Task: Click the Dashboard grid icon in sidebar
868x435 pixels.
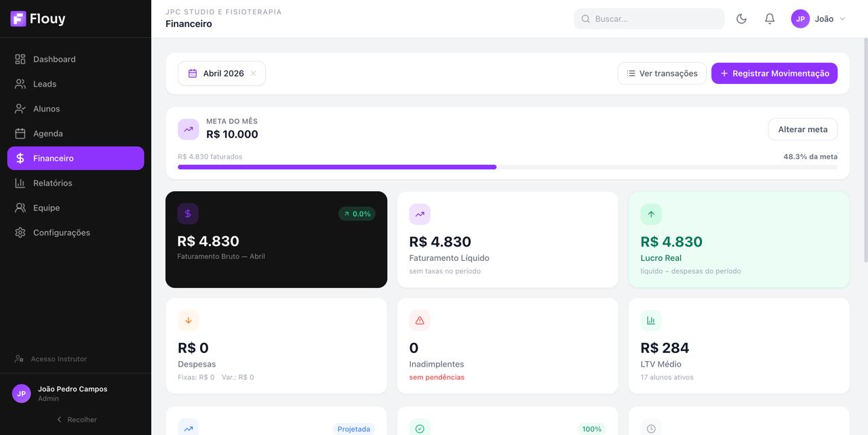Action: point(20,59)
